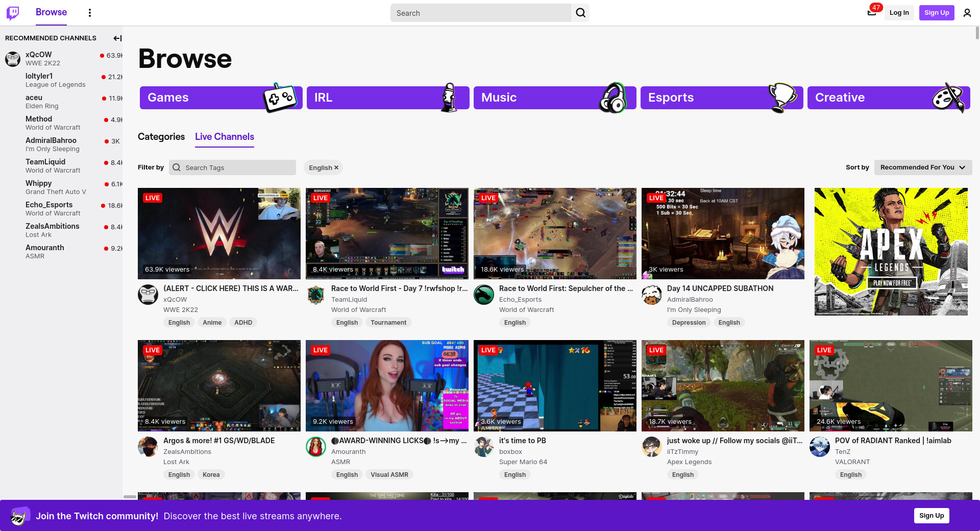Open the stream title 'Day 14 UNCAPPED SUBATHON'
The image size is (980, 531).
coord(720,288)
